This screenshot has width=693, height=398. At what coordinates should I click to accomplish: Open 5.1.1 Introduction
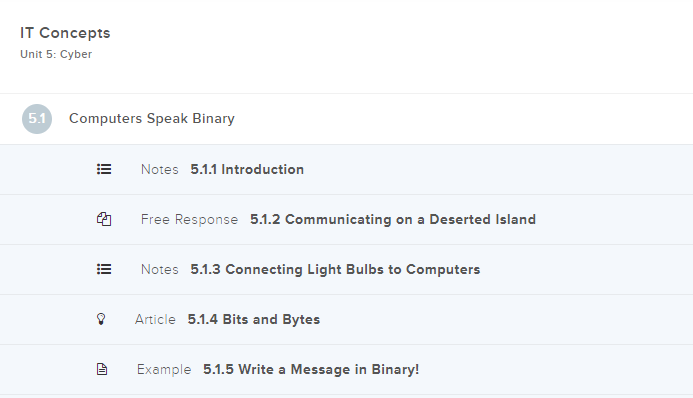click(x=247, y=169)
